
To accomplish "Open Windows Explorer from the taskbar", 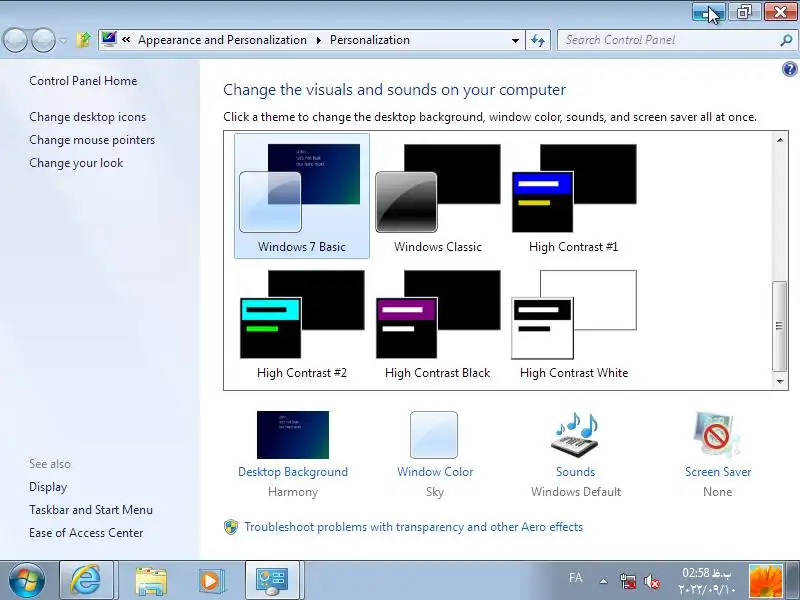I will [x=151, y=581].
